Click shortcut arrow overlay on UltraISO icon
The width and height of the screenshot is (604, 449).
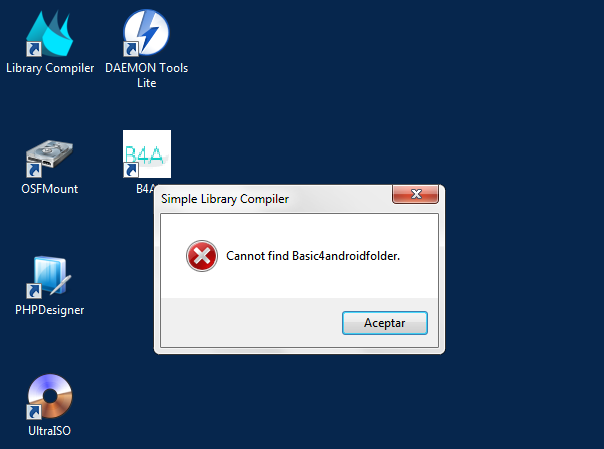(34, 412)
